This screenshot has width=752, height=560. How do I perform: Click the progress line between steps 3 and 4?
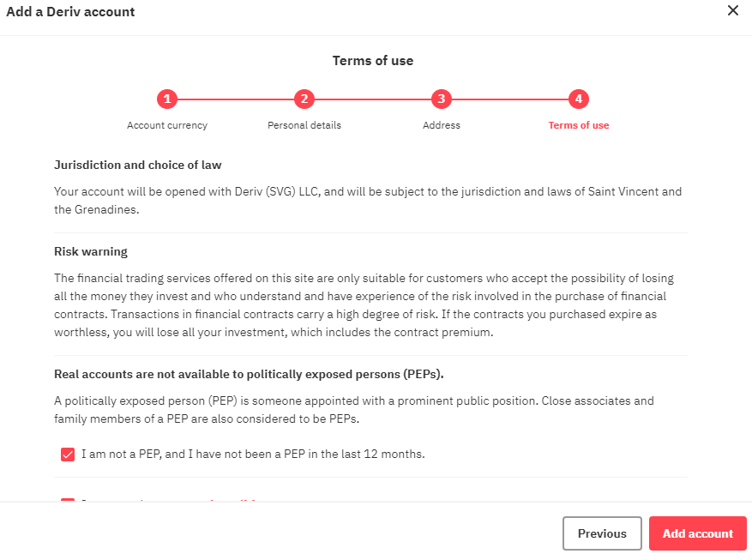pyautogui.click(x=510, y=99)
